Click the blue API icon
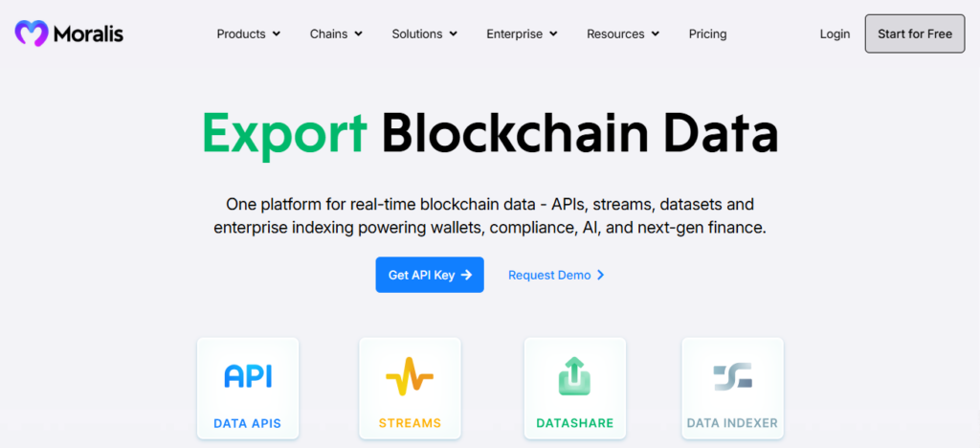The image size is (980, 448). click(x=248, y=376)
